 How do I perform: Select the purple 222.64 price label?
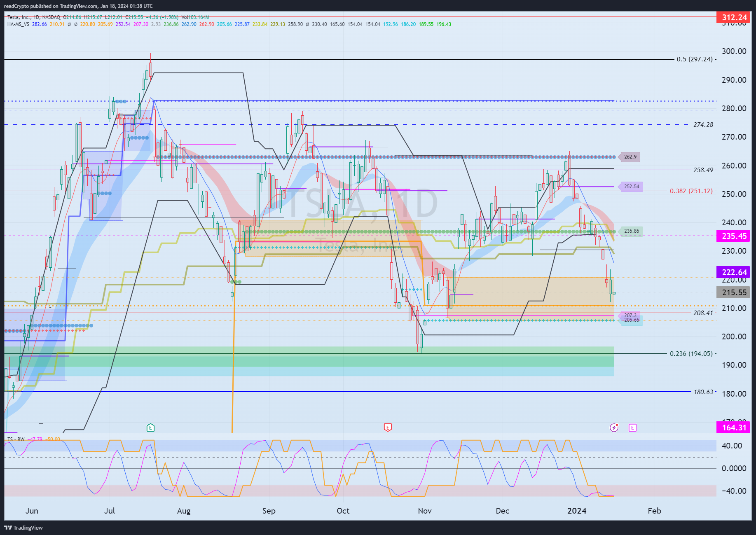pos(734,272)
